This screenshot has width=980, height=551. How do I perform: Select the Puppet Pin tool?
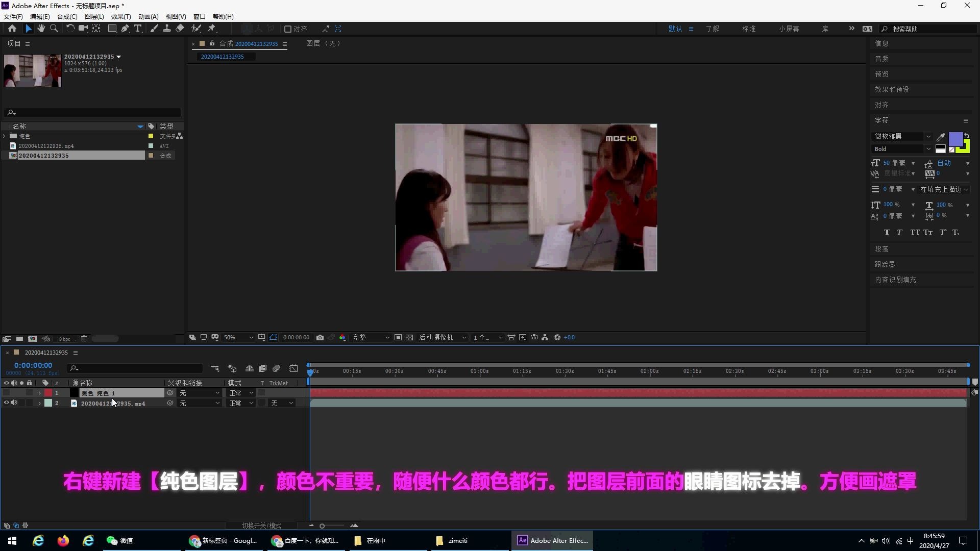click(x=212, y=29)
